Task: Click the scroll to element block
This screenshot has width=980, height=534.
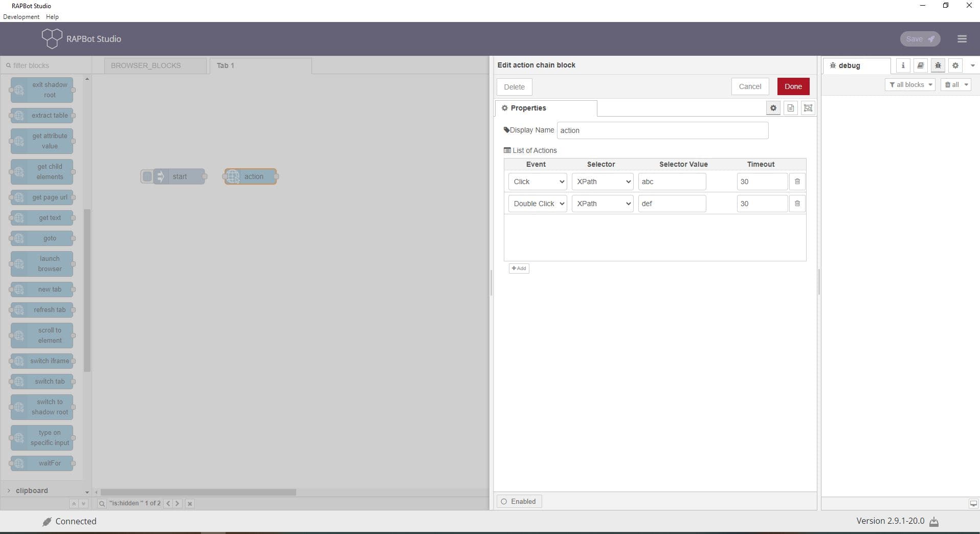Action: 42,336
